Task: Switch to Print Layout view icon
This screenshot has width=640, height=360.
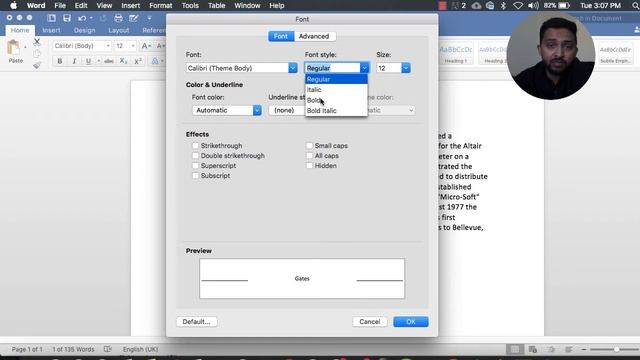Action: [x=515, y=349]
